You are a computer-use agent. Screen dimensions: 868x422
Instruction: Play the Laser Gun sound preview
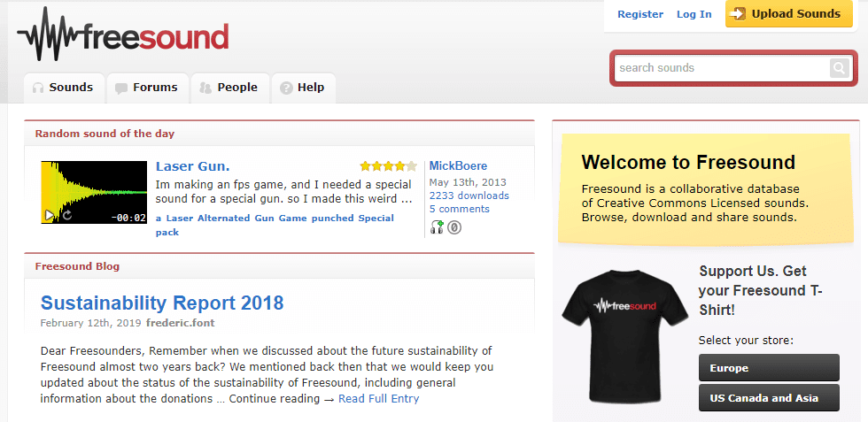coord(50,215)
